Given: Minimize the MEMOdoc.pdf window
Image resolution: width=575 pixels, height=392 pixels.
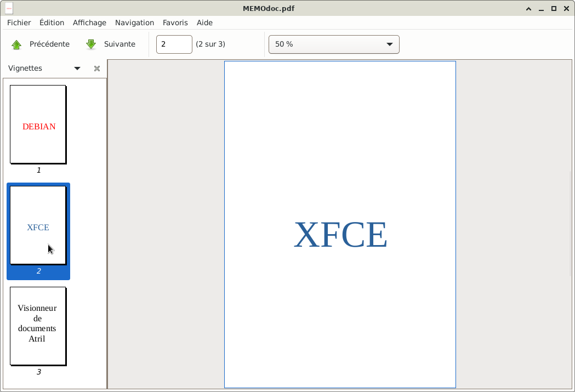Looking at the screenshot, I should 541,9.
